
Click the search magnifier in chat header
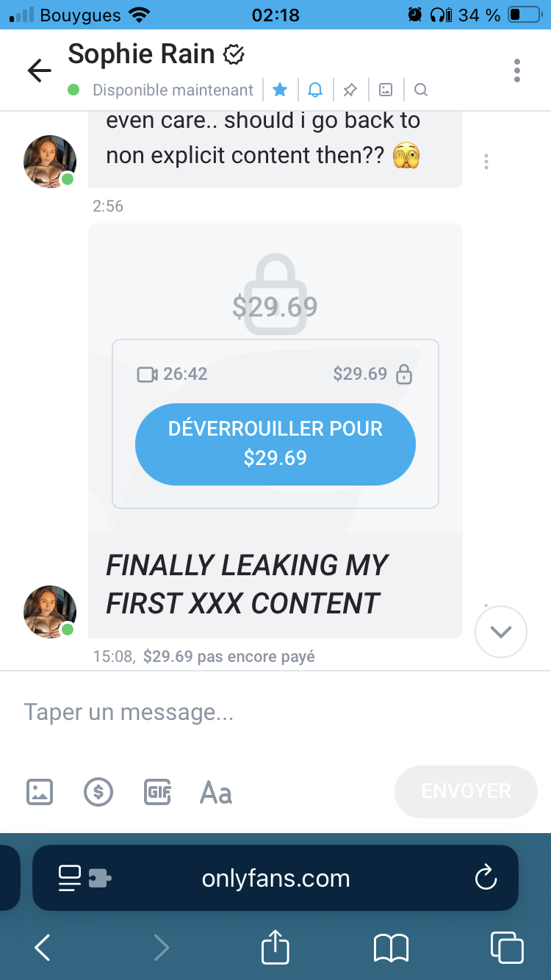(421, 90)
